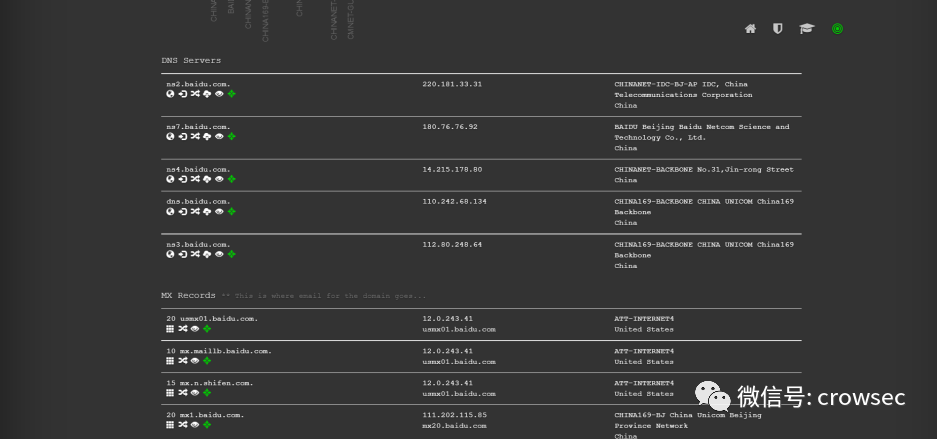Click shuffle trace icon under usmx01.baidu.com
The image size is (937, 439).
pos(182,329)
